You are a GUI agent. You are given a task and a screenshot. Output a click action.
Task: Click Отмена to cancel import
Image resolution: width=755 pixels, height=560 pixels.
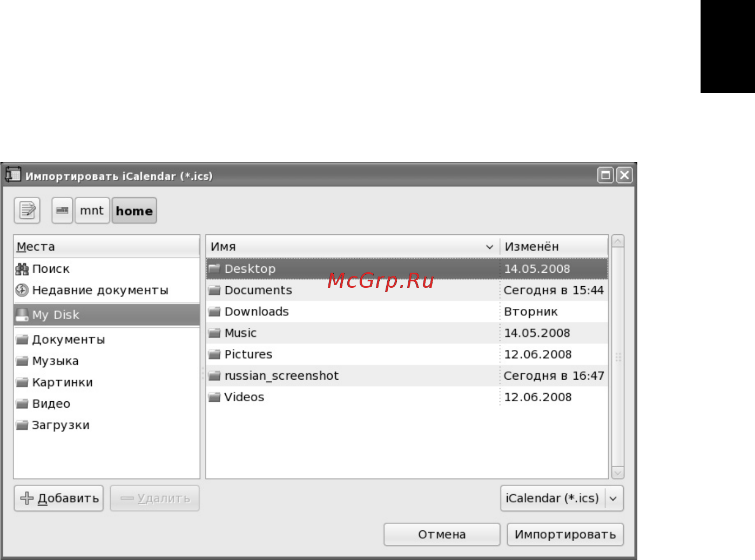442,535
